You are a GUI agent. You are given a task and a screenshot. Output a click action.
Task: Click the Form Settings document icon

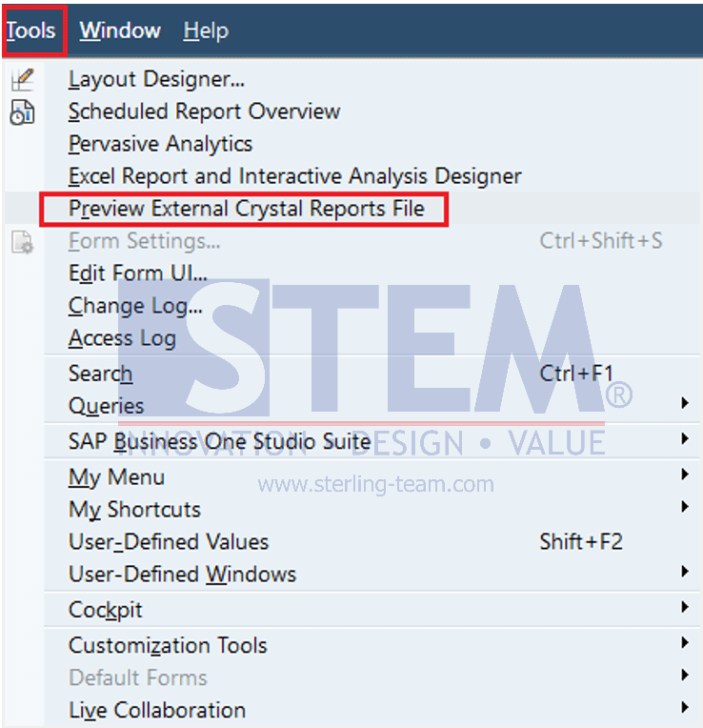22,242
